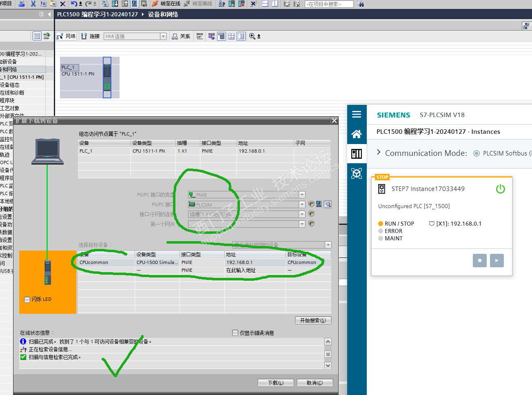Screen dimensions: 532x395
Task: Select the 网络 (Network) mode button
Action: pos(66,36)
